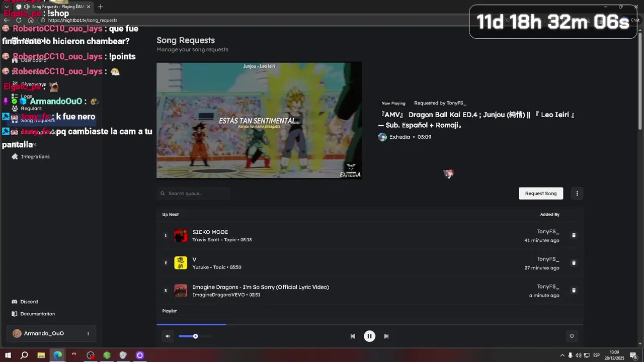
Task: Open Regulars in the sidebar
Action: coord(27,109)
